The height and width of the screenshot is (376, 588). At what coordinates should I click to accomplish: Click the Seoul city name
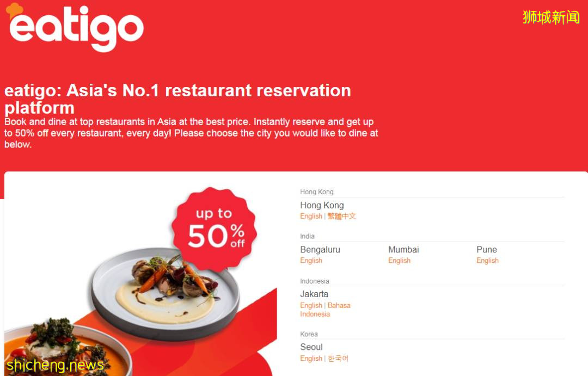(311, 347)
